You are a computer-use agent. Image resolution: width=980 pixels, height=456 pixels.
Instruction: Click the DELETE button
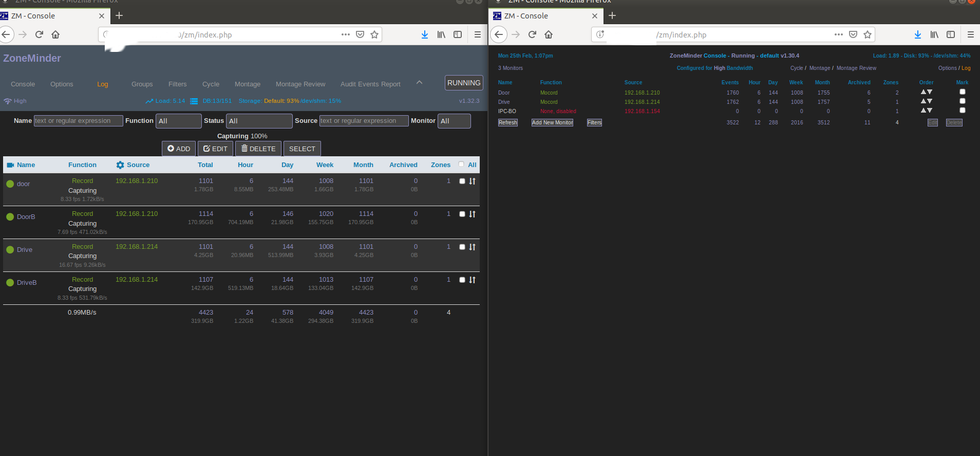tap(258, 149)
